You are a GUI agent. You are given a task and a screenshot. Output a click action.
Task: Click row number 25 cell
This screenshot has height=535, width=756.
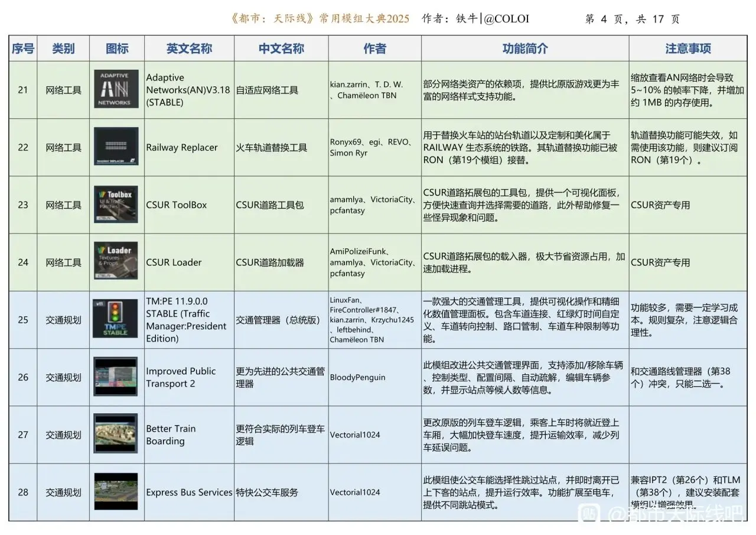[x=23, y=320]
